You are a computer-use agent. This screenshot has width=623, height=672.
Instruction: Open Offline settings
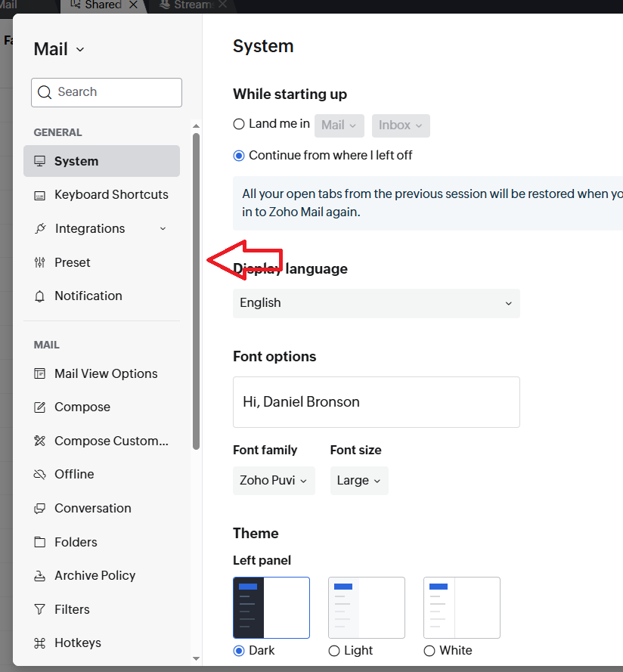101,475
